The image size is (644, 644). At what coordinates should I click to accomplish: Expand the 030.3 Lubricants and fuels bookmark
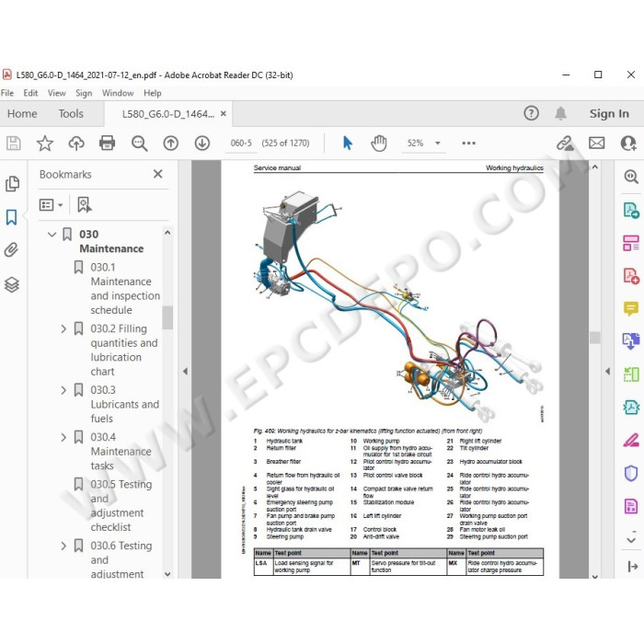[63, 390]
